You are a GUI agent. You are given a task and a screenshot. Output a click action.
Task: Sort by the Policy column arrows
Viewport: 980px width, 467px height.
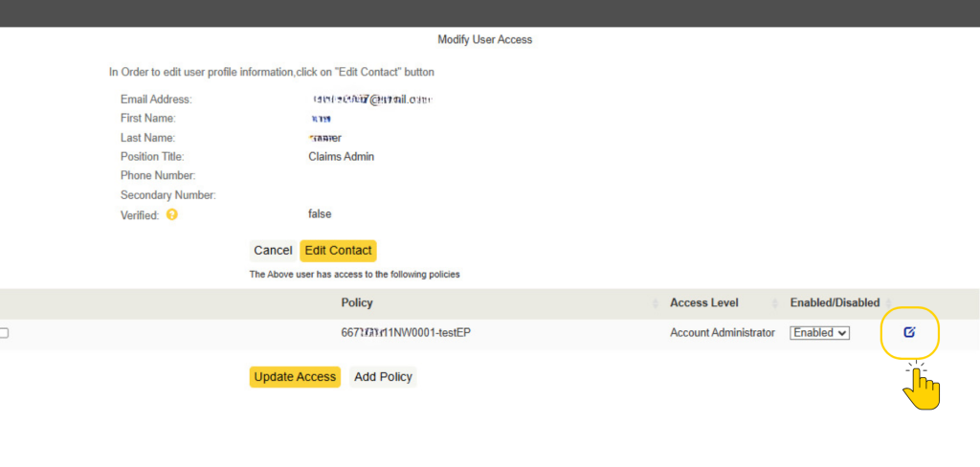(655, 303)
